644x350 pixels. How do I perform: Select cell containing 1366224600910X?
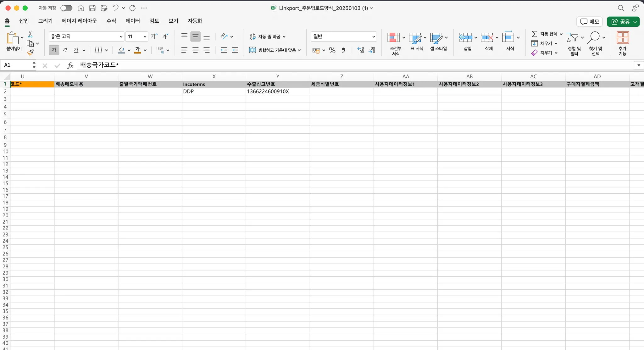coord(277,92)
